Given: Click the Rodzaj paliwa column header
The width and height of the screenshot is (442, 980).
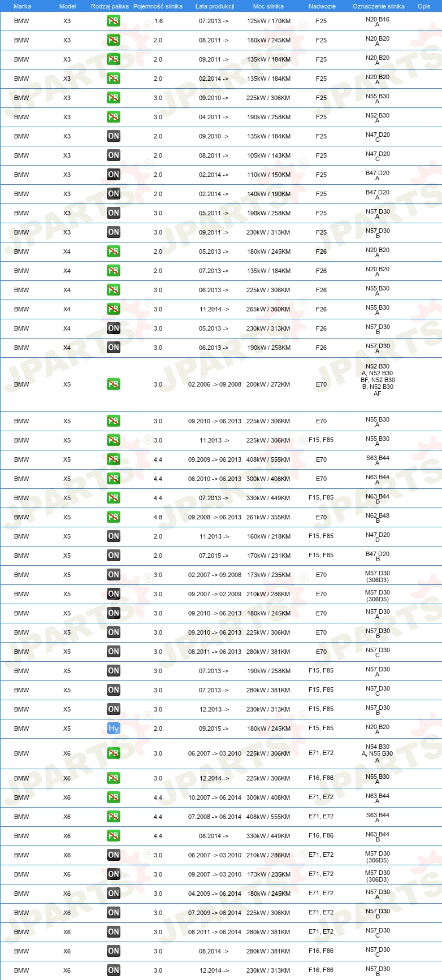Looking at the screenshot, I should pos(110,6).
